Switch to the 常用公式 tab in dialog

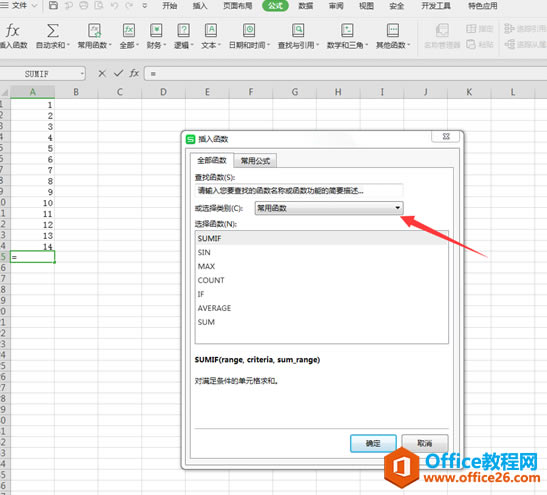[255, 161]
